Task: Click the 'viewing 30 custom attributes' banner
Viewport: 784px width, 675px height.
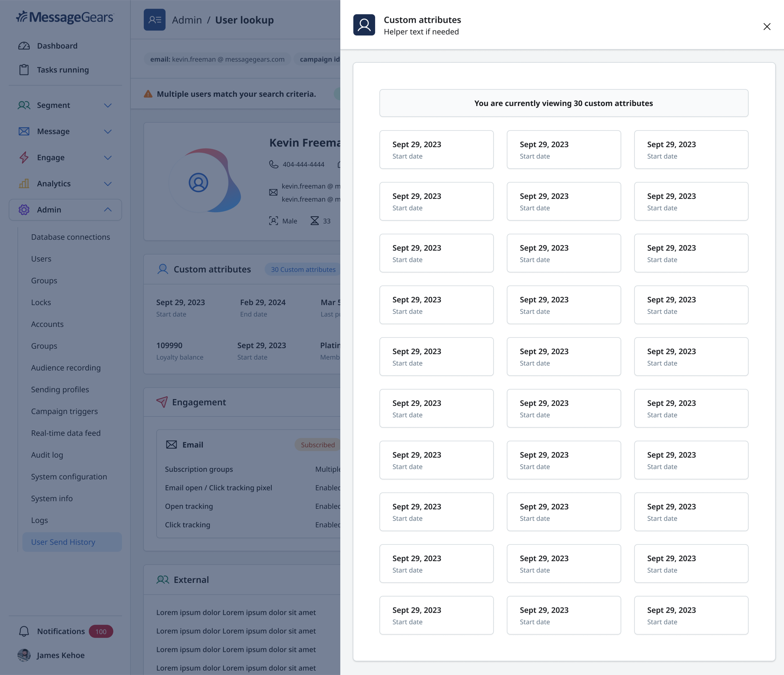Action: (x=564, y=103)
